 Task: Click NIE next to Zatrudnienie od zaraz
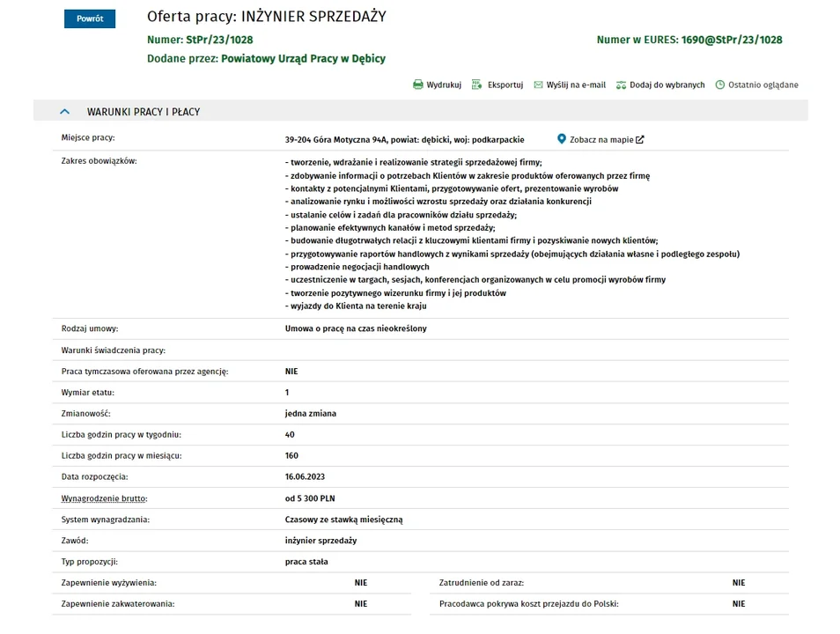(739, 583)
